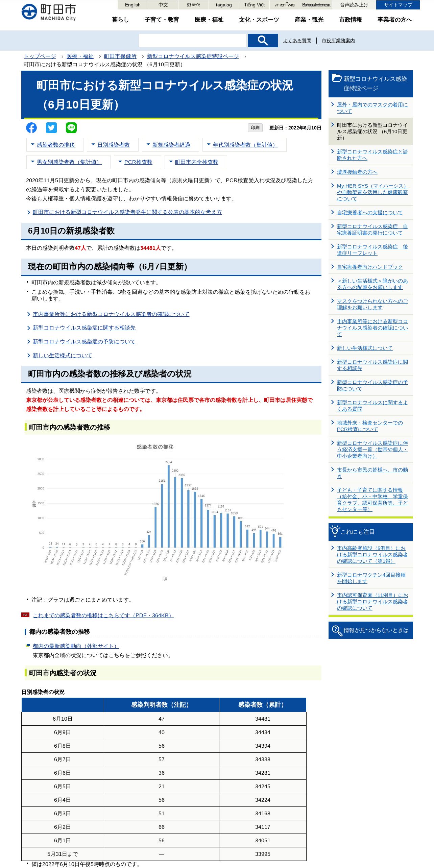Click the 34481 cell in the 6月10日 row
Viewport: 434px width, 868px height.
click(263, 719)
